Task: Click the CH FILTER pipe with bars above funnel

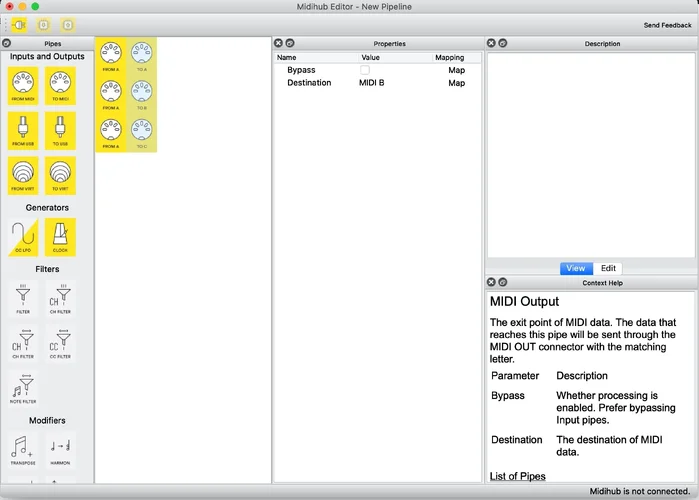Action: point(60,299)
